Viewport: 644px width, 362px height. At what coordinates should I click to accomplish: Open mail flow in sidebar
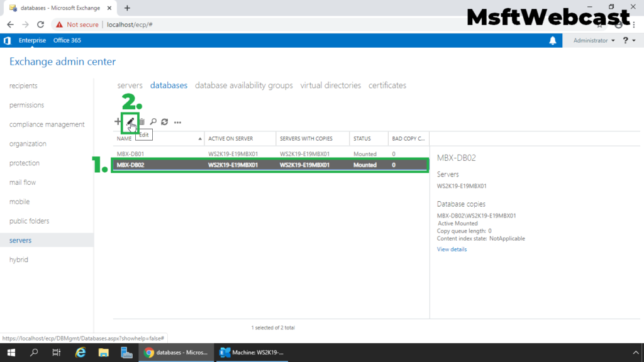pyautogui.click(x=23, y=182)
